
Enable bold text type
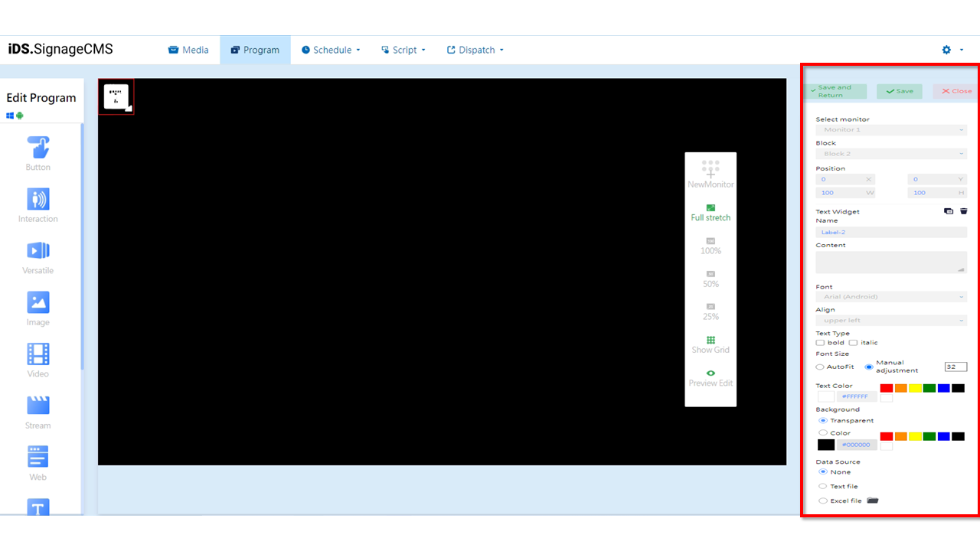point(819,342)
